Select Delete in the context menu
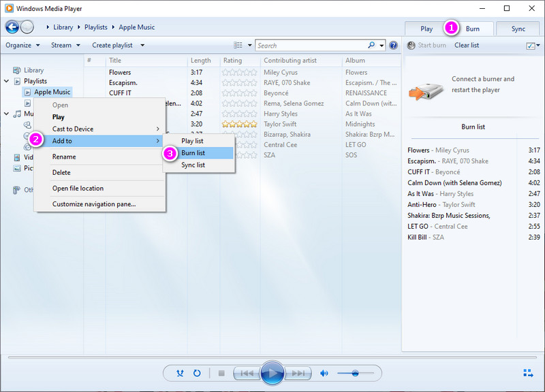Viewport: 545px width, 392px height. pyautogui.click(x=99, y=173)
